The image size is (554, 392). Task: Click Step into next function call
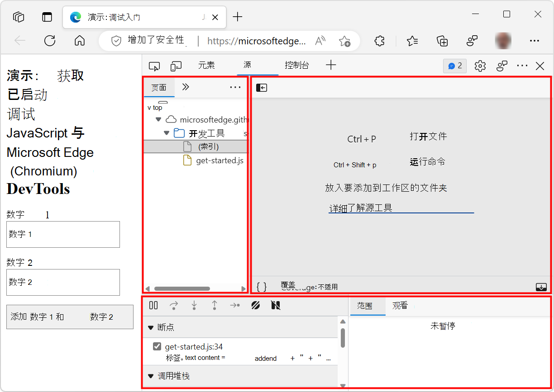(194, 306)
